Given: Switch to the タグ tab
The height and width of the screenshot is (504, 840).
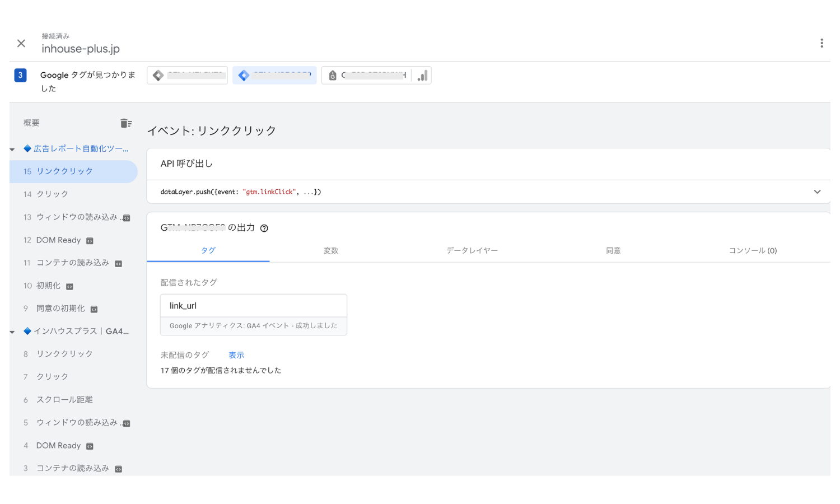Looking at the screenshot, I should [x=208, y=250].
